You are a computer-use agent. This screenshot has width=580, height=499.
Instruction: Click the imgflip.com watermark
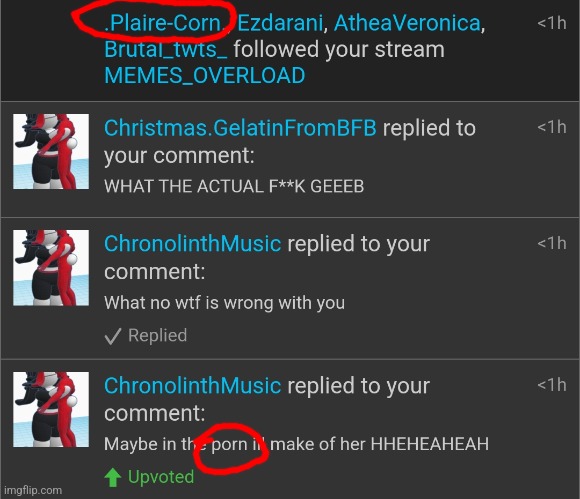[33, 490]
